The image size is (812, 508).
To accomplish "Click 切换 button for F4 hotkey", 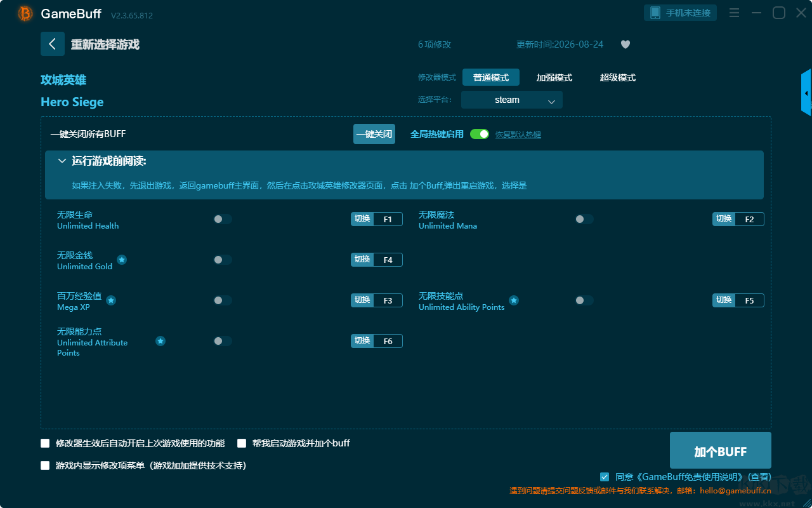I will tap(362, 260).
